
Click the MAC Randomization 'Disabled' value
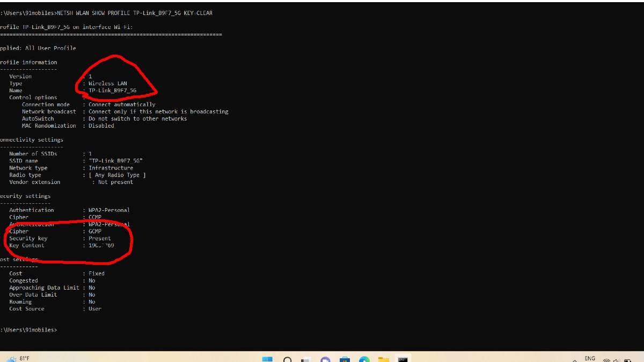click(101, 125)
